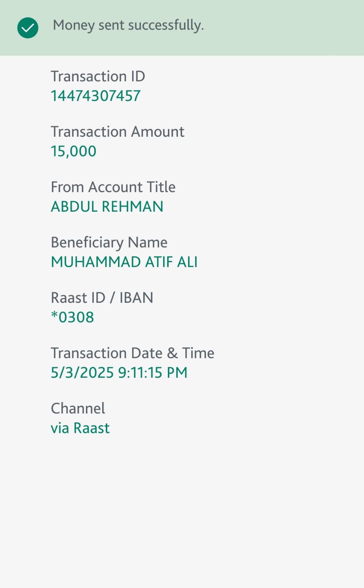
Task: Click the green success checkmark icon
Action: pyautogui.click(x=28, y=28)
